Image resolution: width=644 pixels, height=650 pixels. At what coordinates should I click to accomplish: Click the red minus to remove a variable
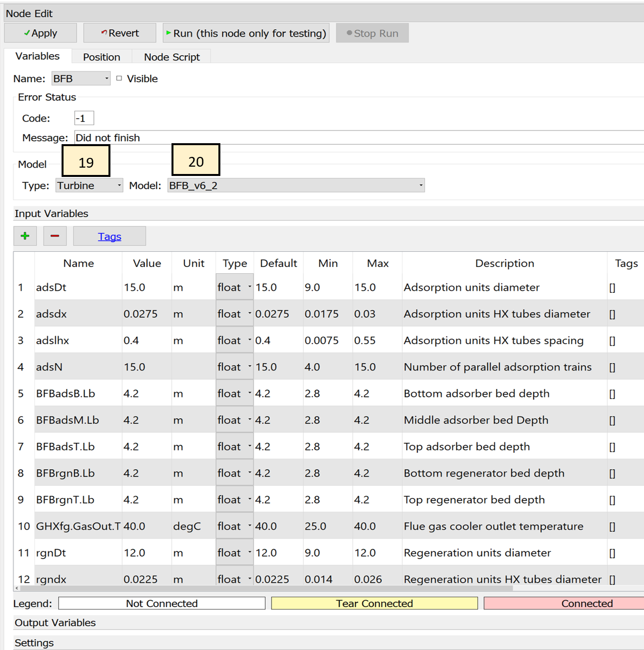[55, 236]
